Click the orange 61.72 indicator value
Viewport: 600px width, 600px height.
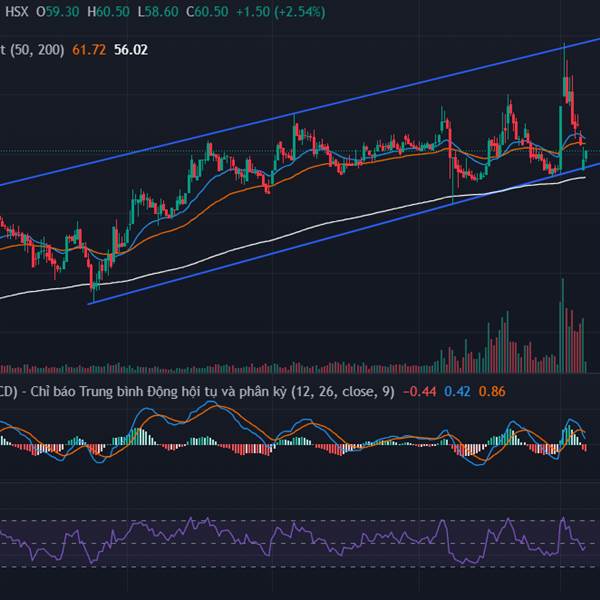[x=86, y=48]
